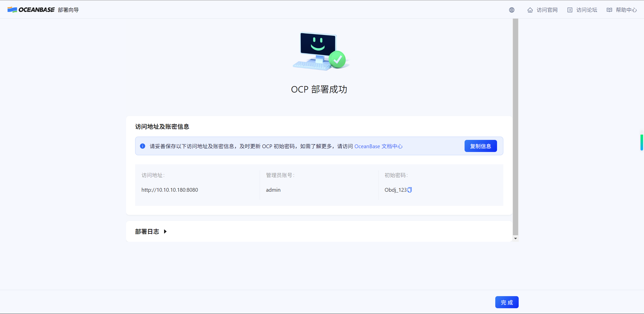This screenshot has width=644, height=314.
Task: Click the OCP 部署成功 title
Action: click(x=319, y=89)
